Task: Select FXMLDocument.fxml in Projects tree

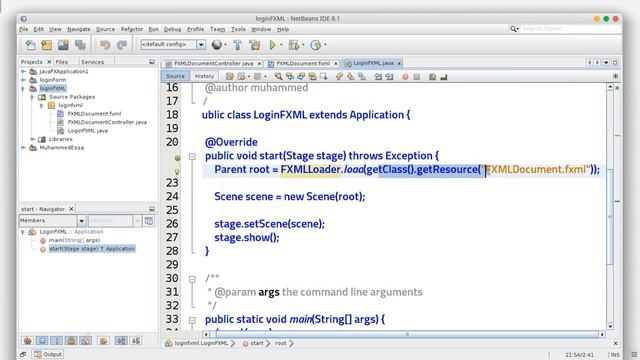Action: [x=94, y=114]
